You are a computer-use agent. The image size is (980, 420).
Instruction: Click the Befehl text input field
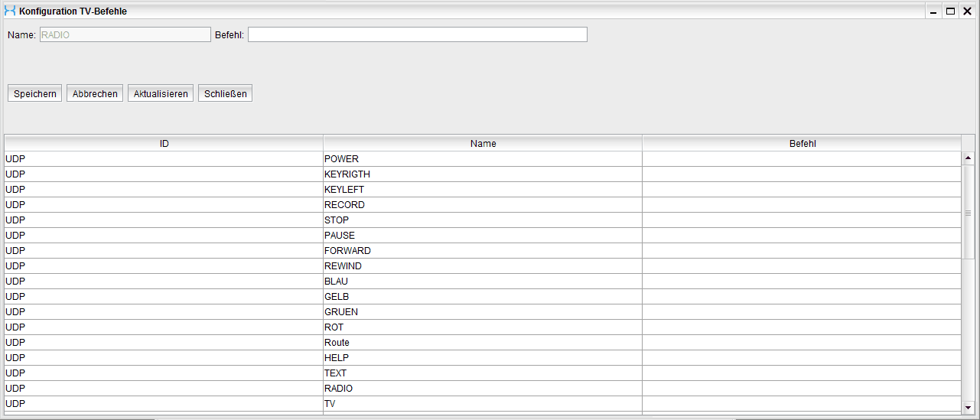pyautogui.click(x=417, y=34)
